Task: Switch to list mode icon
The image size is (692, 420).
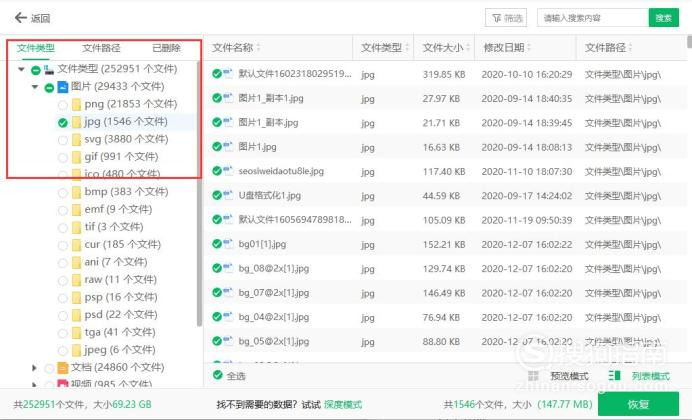Action: tap(614, 376)
